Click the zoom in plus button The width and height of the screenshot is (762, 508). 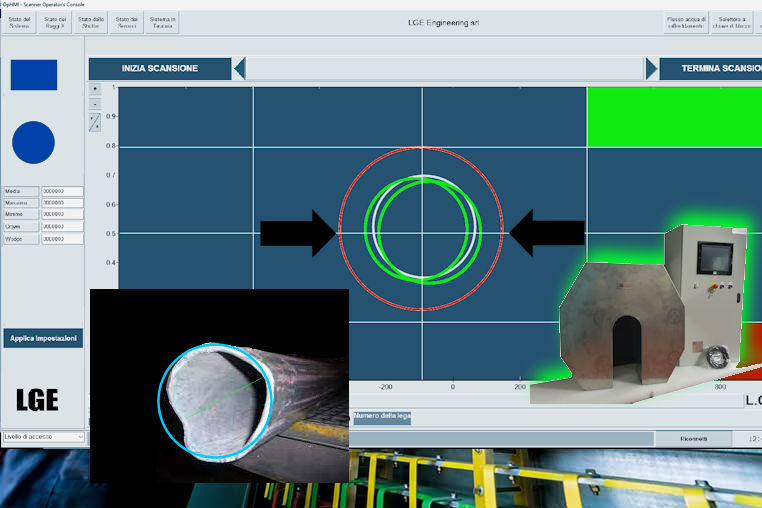95,89
